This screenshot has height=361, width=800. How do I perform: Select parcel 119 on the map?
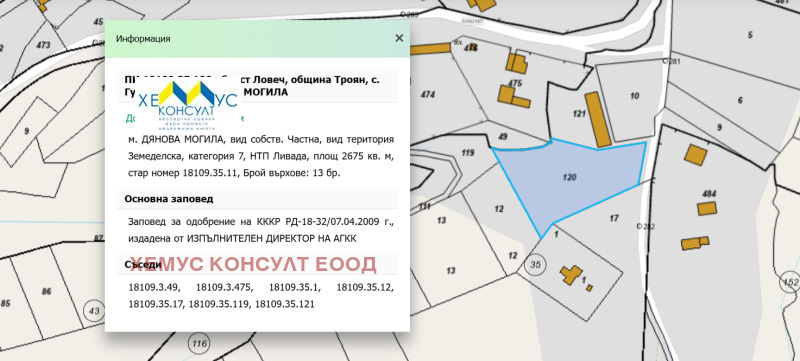[x=467, y=152]
